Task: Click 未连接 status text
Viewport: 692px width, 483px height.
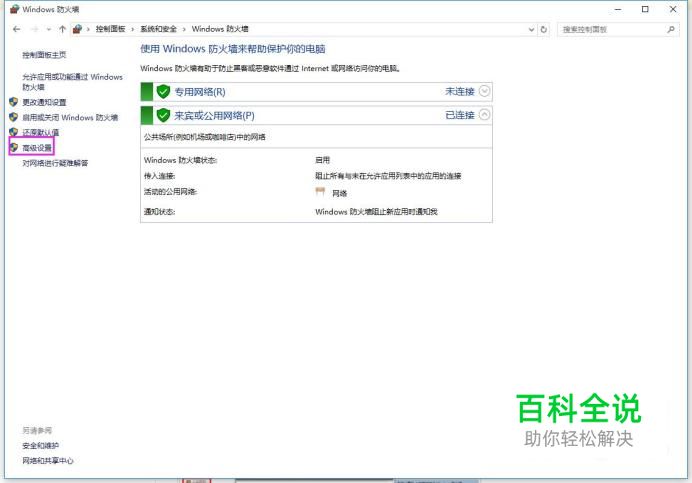Action: (x=460, y=91)
